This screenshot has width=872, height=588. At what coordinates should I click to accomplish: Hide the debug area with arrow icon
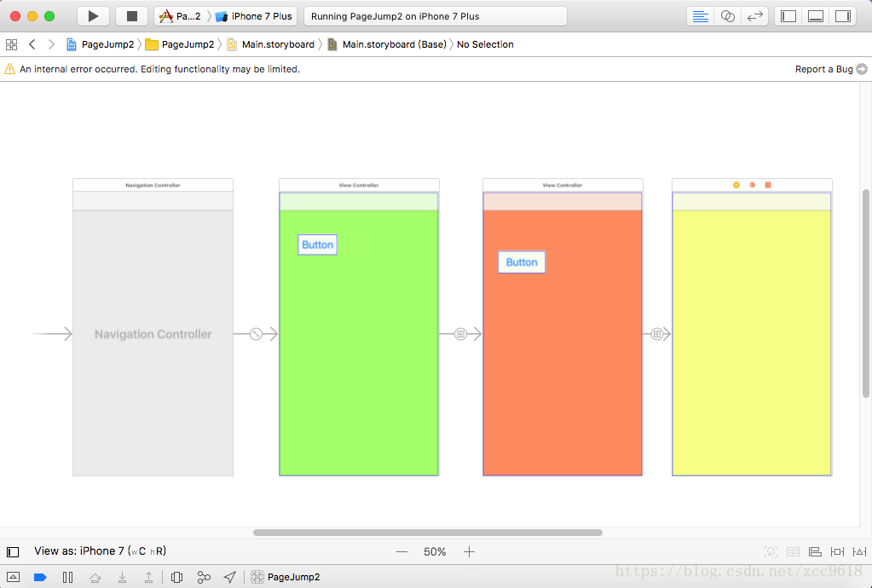pos(13,578)
